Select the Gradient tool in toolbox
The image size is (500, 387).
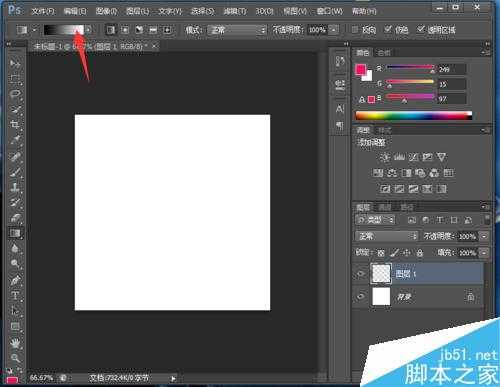coord(15,233)
